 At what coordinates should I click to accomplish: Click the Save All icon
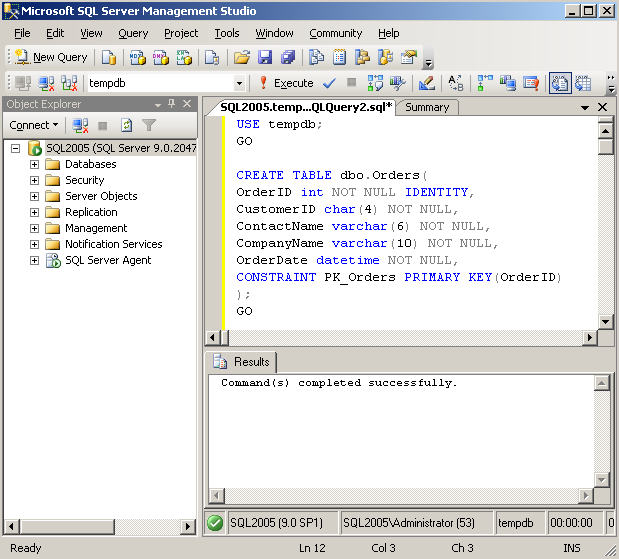[x=288, y=58]
